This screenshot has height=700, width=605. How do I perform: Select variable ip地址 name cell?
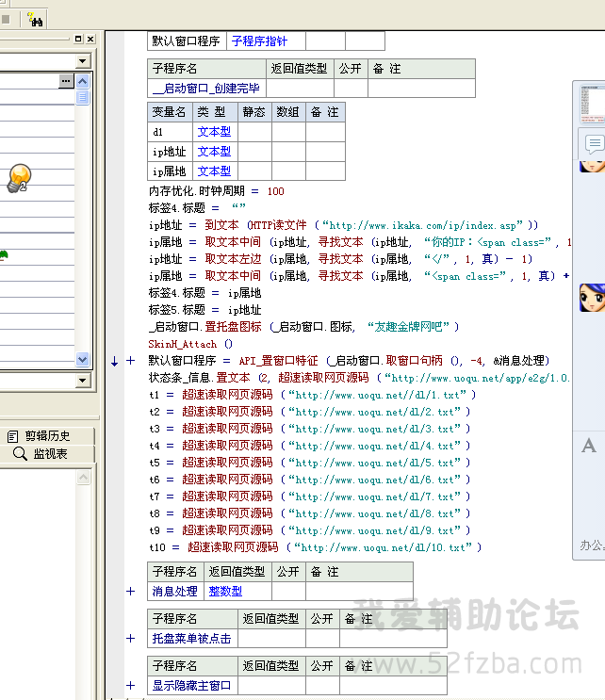(x=171, y=152)
